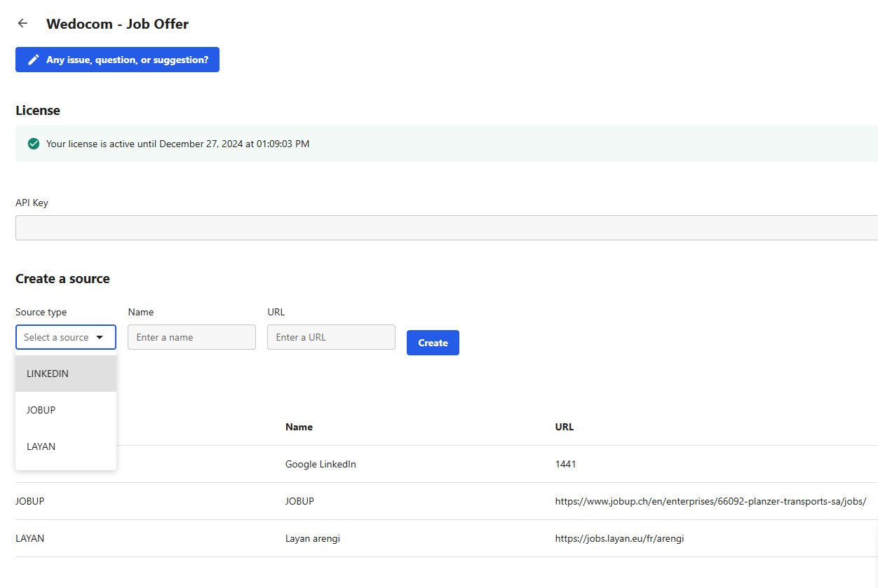The width and height of the screenshot is (878, 588).
Task: Click the Enter a URL field
Action: [x=331, y=337]
